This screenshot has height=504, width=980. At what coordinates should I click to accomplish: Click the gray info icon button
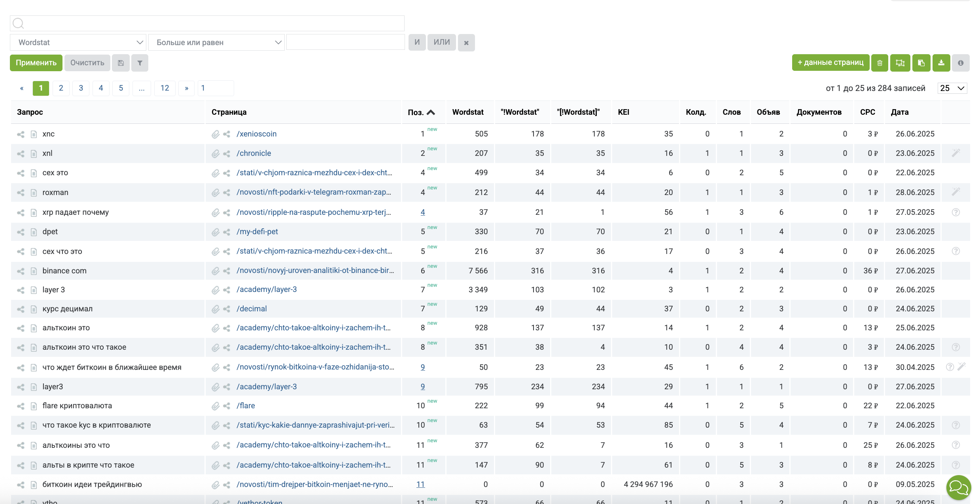pos(961,63)
